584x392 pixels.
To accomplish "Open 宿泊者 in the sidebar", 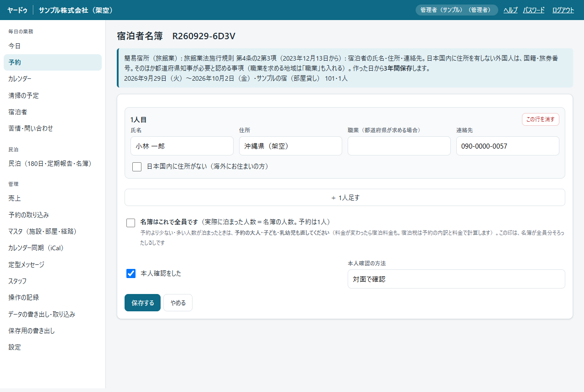I will 52,112.
